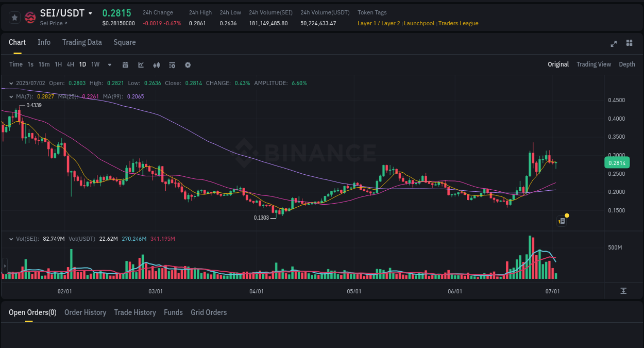Open the SEI/USDT pair dropdown
This screenshot has width=644, height=348.
[90, 13]
